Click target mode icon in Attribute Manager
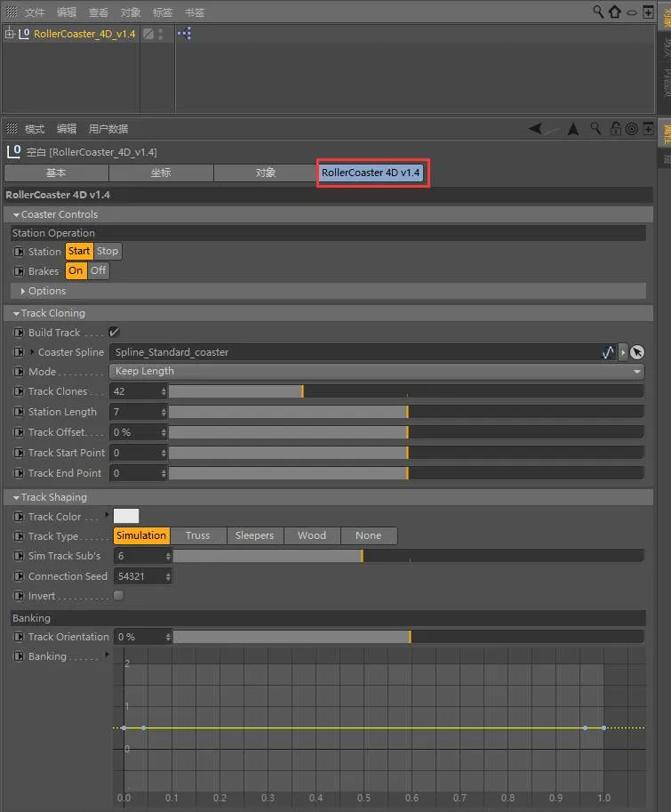Image resolution: width=671 pixels, height=812 pixels. coord(632,128)
